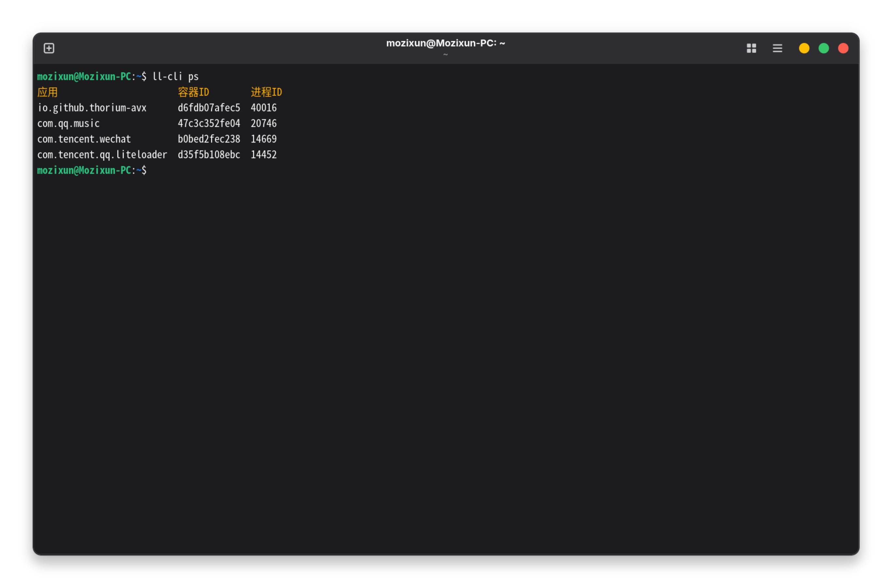Click the new tab plus icon
Viewport: 892px width, 588px height.
tap(49, 49)
